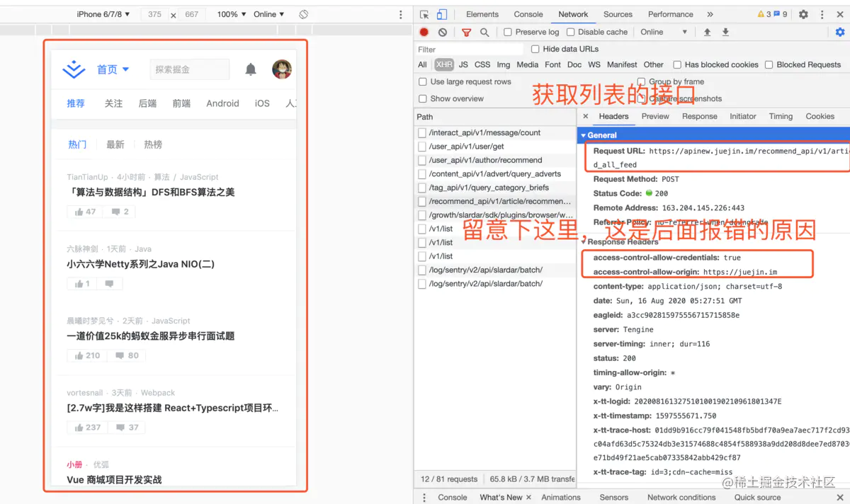
Task: Switch to the Elements tab
Action: pos(482,14)
